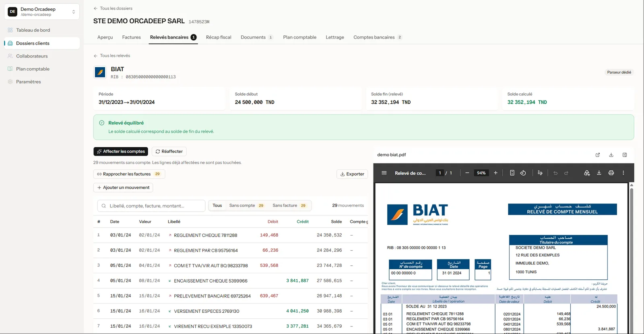Click Rapprocher les factures button
This screenshot has height=334, width=644.
pos(129,174)
